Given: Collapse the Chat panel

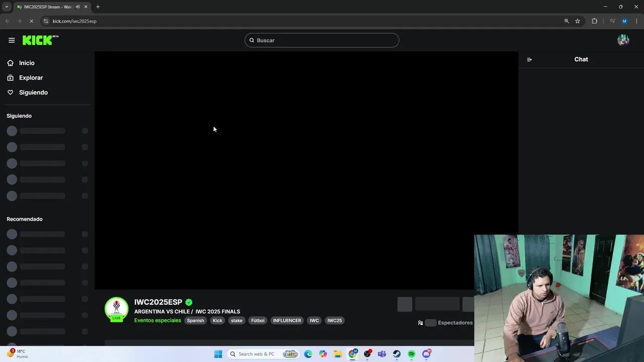Looking at the screenshot, I should pos(529,59).
